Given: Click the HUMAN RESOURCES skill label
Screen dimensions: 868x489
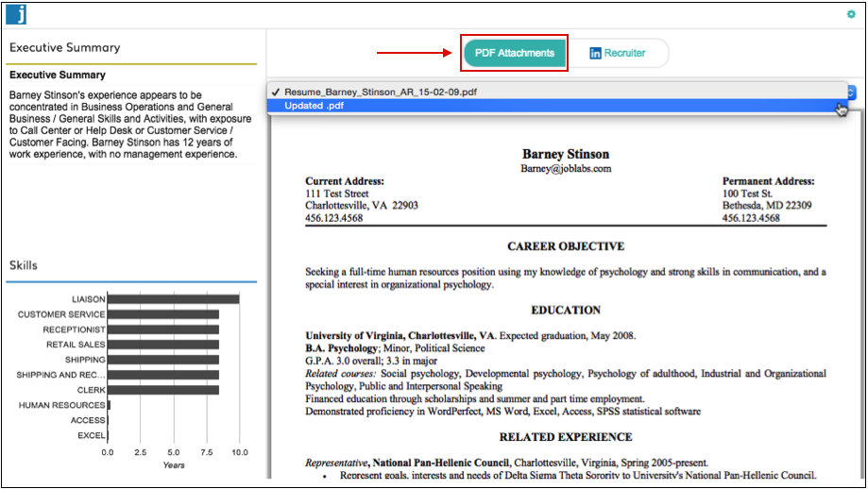Looking at the screenshot, I should (61, 406).
